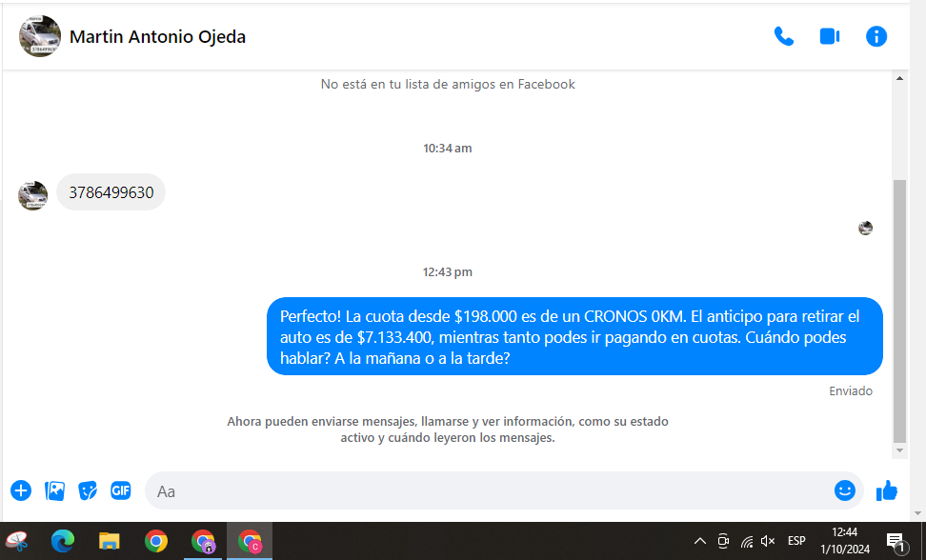Open more actions with the plus icon
Screen dimensions: 926x560
21,490
